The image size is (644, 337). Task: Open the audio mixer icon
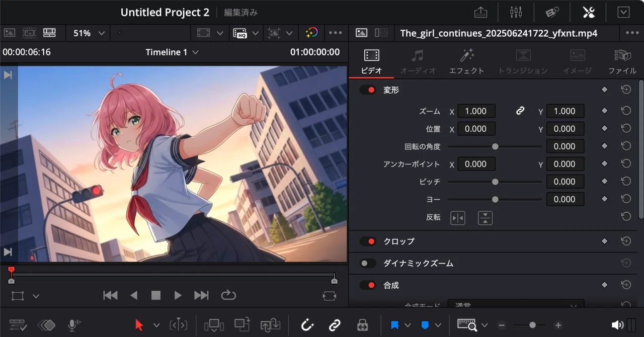click(516, 12)
